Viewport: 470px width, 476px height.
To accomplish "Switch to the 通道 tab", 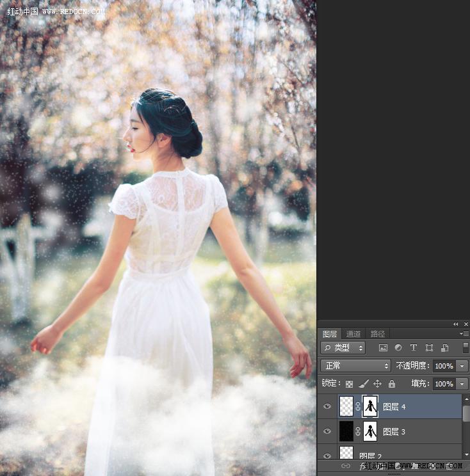I will (353, 334).
